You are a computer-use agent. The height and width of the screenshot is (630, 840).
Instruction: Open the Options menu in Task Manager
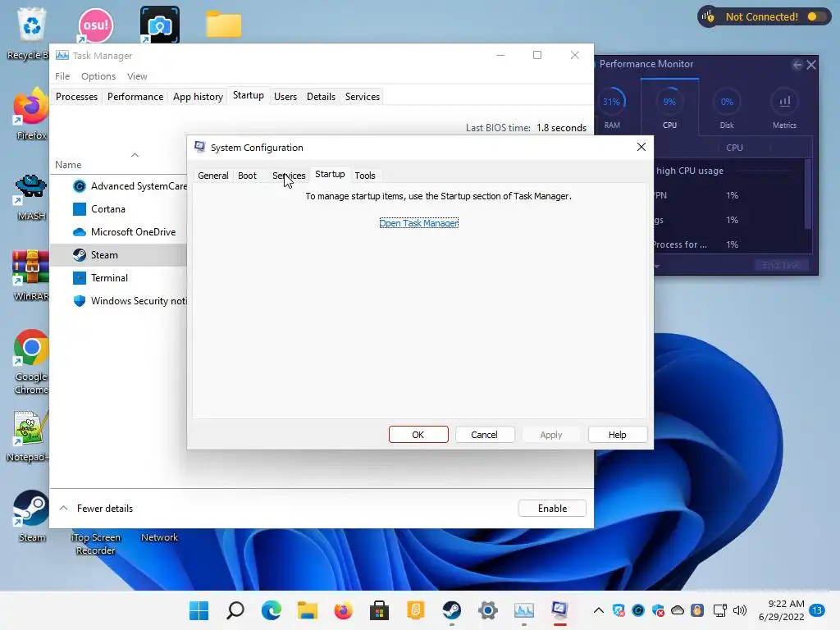(98, 76)
